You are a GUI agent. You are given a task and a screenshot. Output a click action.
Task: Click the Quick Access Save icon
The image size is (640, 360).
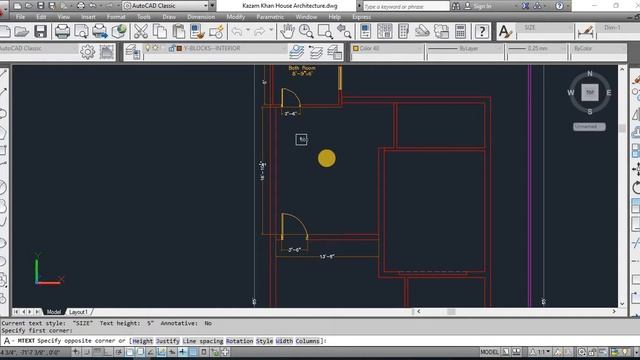pos(40,6)
